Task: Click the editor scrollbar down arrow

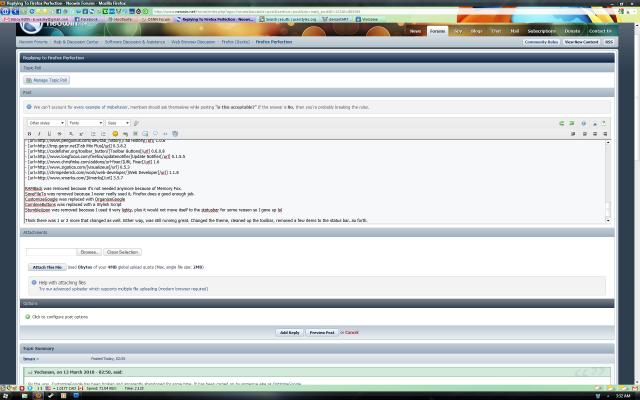Action: pos(608,221)
